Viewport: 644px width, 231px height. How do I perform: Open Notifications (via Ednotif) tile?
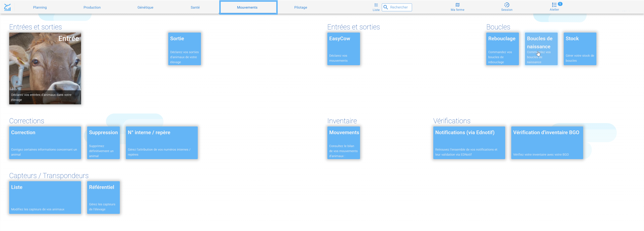tap(469, 143)
